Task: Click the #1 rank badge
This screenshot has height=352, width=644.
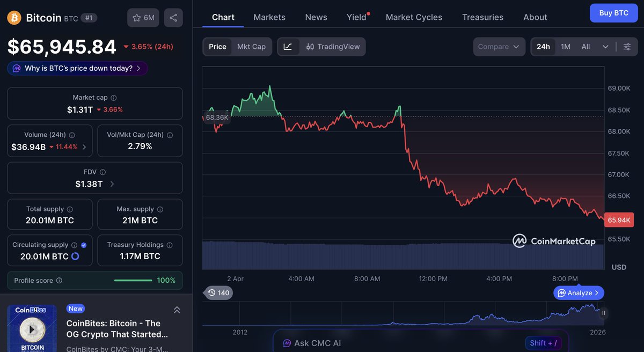Action: point(89,18)
